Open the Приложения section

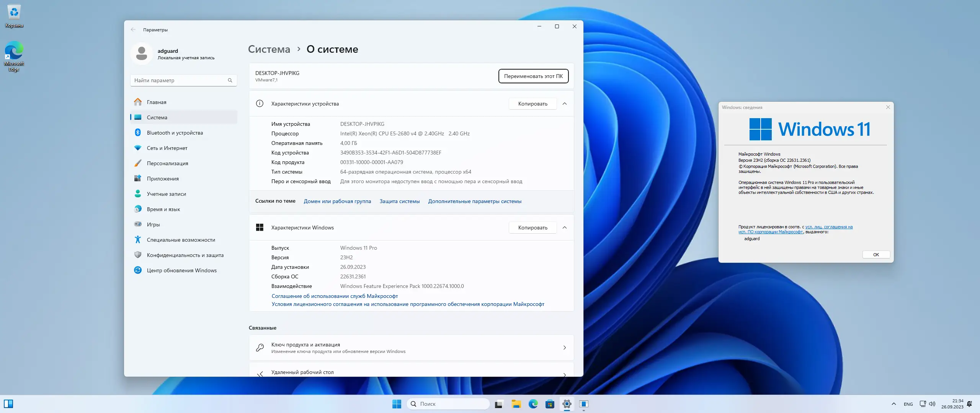[x=162, y=179]
